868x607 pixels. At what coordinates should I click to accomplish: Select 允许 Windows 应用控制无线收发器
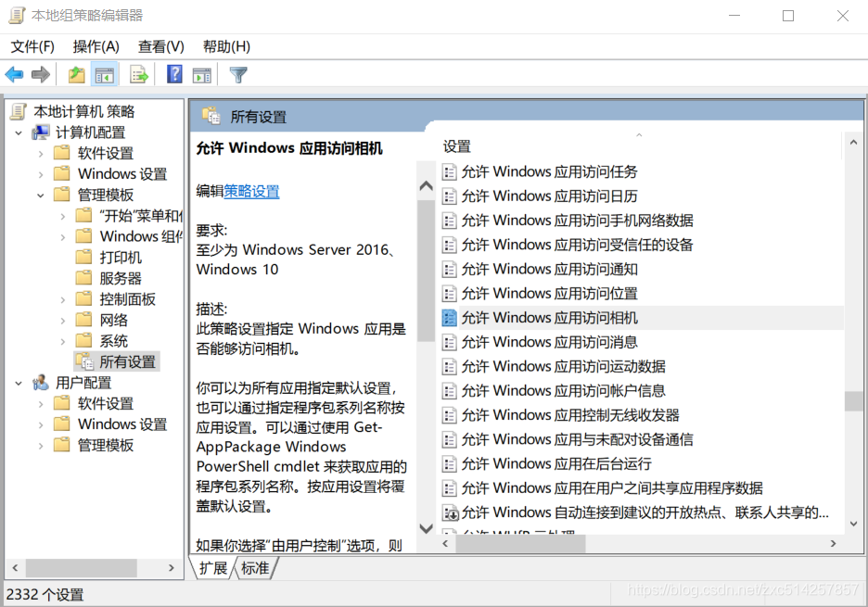click(570, 415)
